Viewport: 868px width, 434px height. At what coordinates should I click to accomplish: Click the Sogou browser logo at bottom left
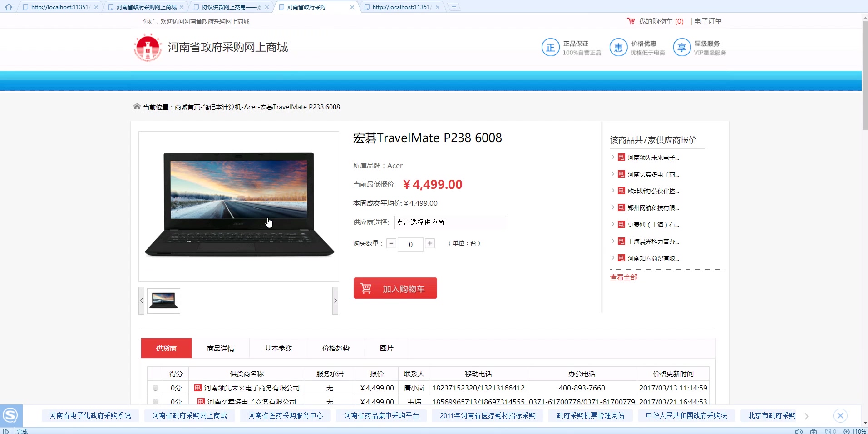(x=10, y=415)
